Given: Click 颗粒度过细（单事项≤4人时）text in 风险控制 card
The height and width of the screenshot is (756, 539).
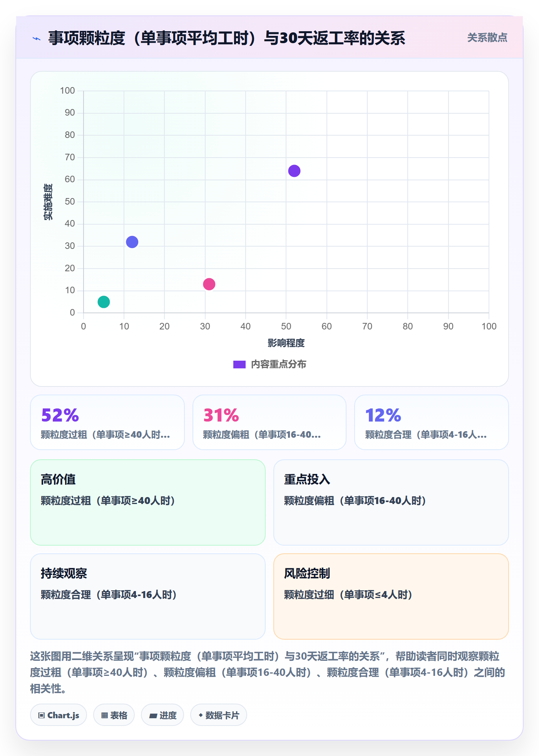Looking at the screenshot, I should [x=348, y=595].
